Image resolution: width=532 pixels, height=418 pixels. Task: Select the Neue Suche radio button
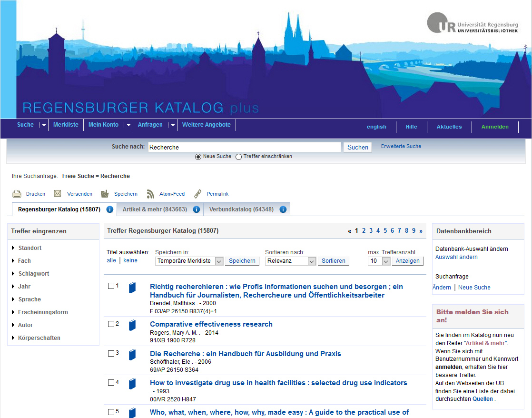coord(198,157)
